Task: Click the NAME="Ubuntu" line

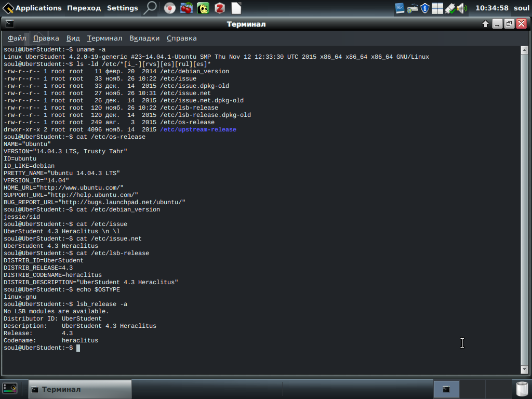Action: coord(27,144)
